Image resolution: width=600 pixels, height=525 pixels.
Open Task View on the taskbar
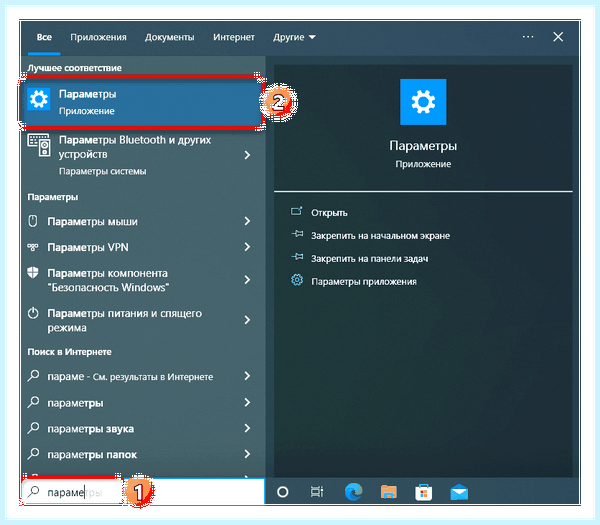[x=316, y=492]
